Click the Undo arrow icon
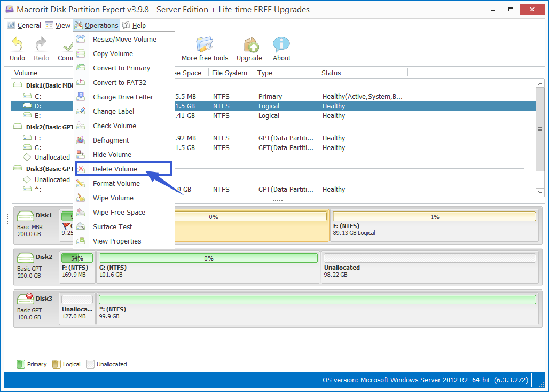 (x=17, y=44)
